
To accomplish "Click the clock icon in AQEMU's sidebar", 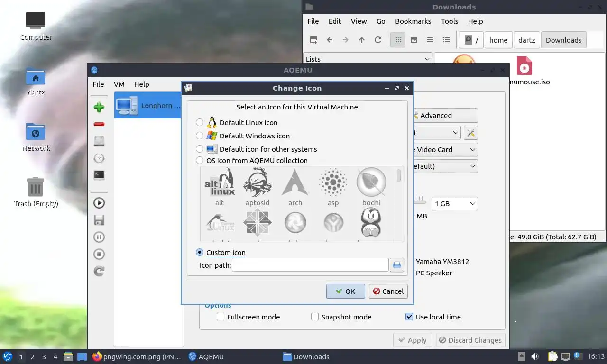I will point(99,158).
